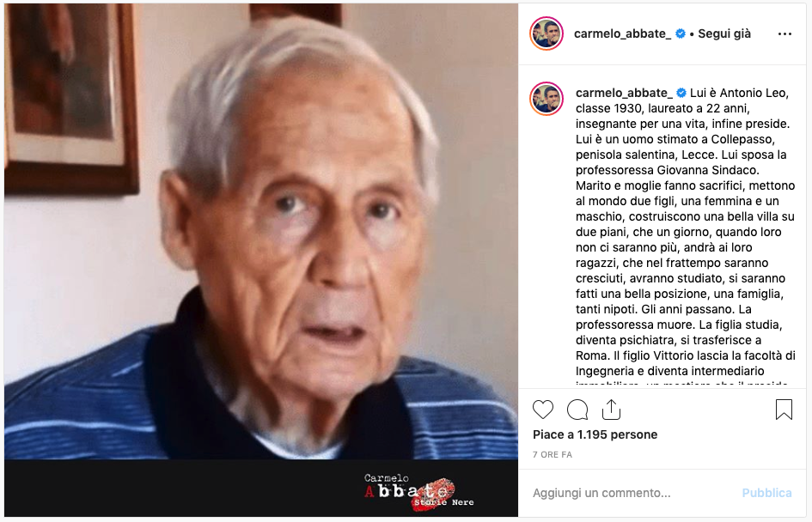Share the post via the share icon

click(611, 410)
